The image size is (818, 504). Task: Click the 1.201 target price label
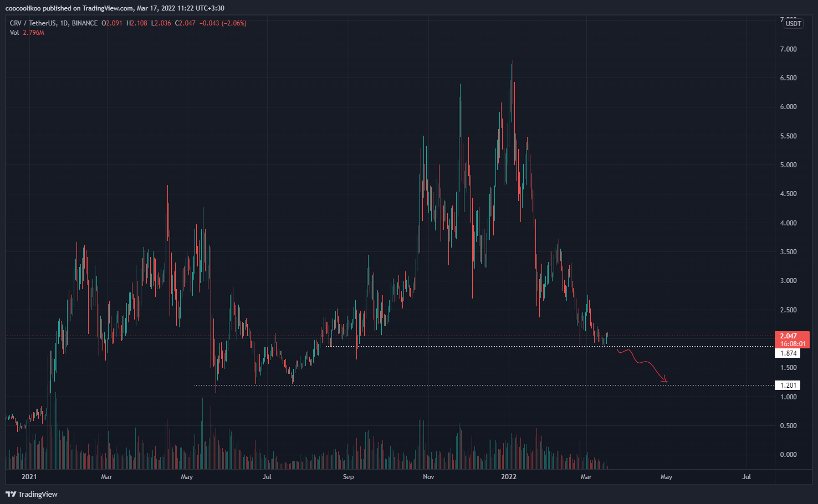(788, 385)
